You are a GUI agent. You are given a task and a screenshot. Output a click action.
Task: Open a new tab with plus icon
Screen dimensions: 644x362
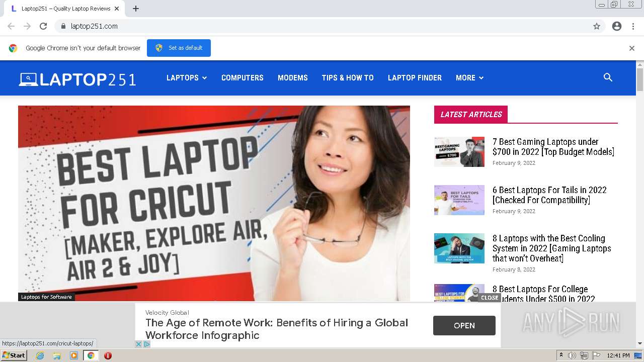136,9
